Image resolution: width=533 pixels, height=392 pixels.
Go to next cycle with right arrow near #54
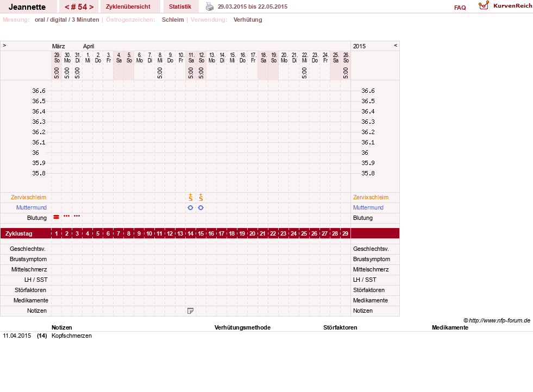[91, 7]
